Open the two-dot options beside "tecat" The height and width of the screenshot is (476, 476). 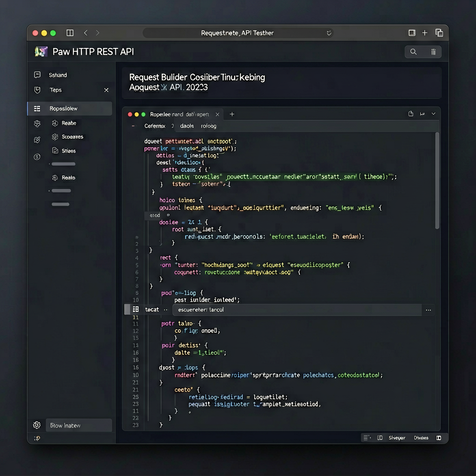pos(165,310)
